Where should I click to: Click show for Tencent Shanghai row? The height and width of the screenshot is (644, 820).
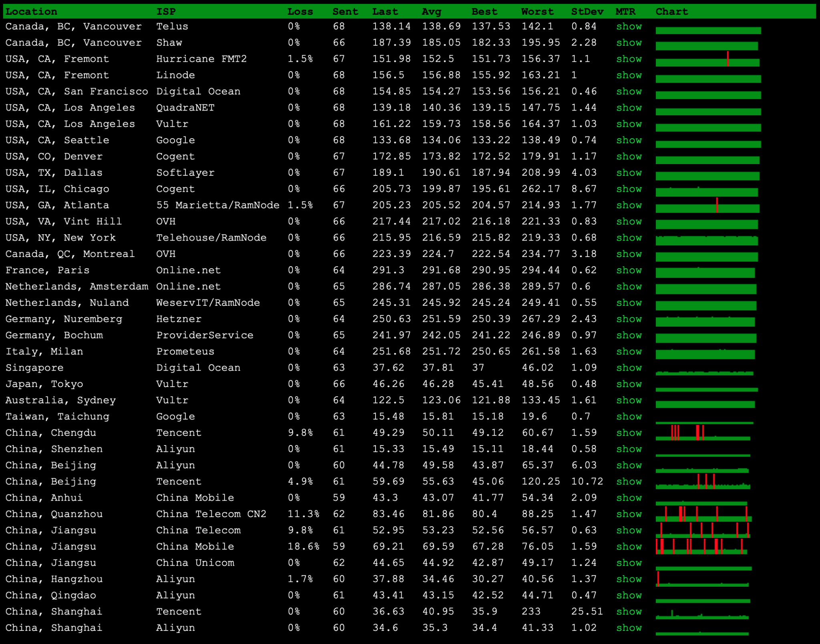coord(629,612)
